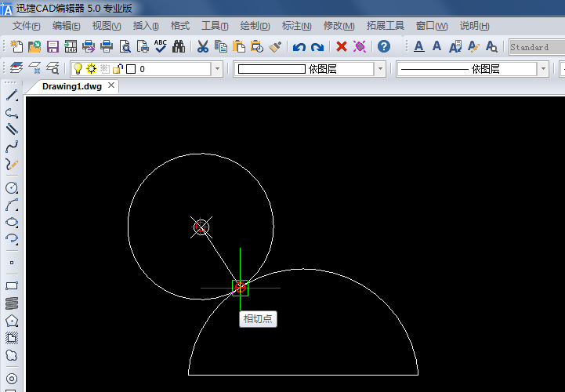Cut selection with the scissors icon

tap(203, 46)
